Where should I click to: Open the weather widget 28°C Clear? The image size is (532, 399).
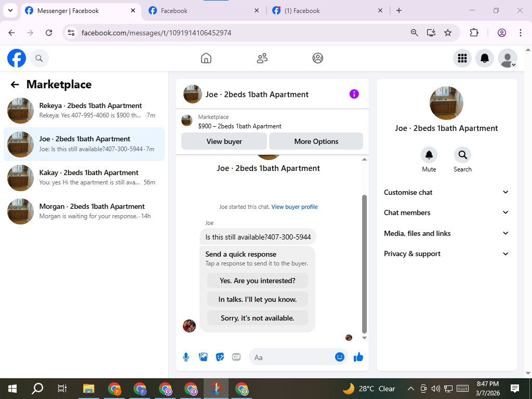coord(369,389)
